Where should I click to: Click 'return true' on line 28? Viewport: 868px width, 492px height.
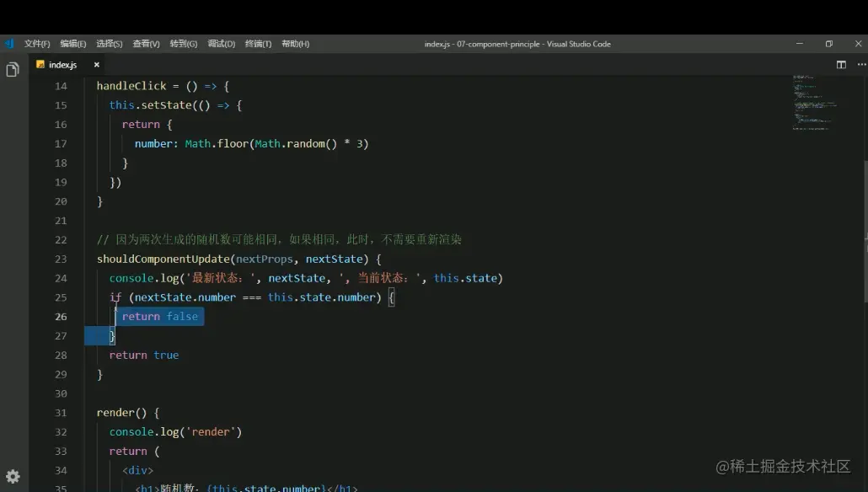tap(144, 356)
